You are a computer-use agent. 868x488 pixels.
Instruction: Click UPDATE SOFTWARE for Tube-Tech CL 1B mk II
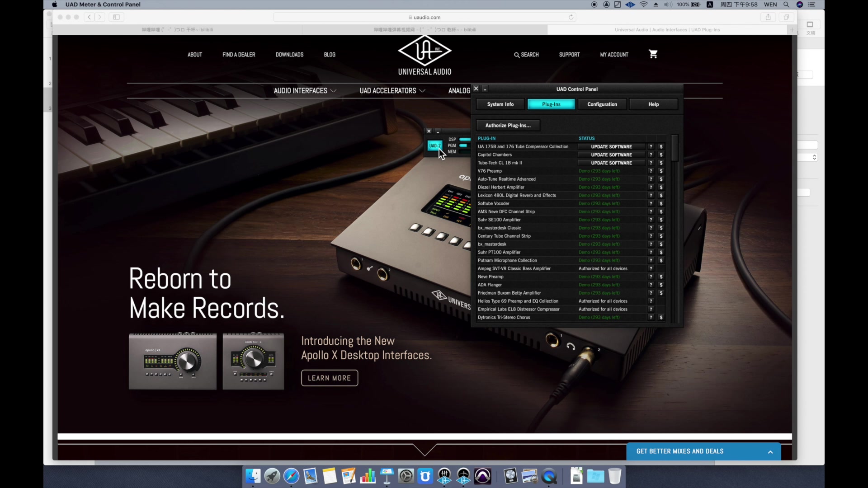pyautogui.click(x=611, y=163)
